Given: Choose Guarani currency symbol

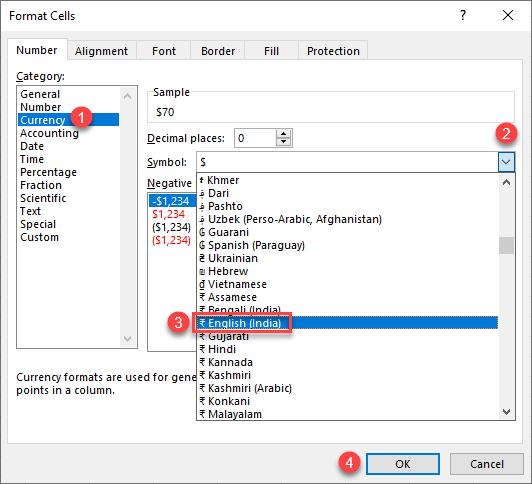Looking at the screenshot, I should (x=348, y=232).
